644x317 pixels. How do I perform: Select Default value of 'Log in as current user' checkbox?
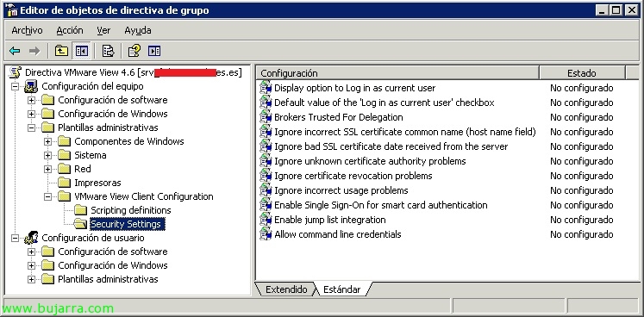point(384,103)
